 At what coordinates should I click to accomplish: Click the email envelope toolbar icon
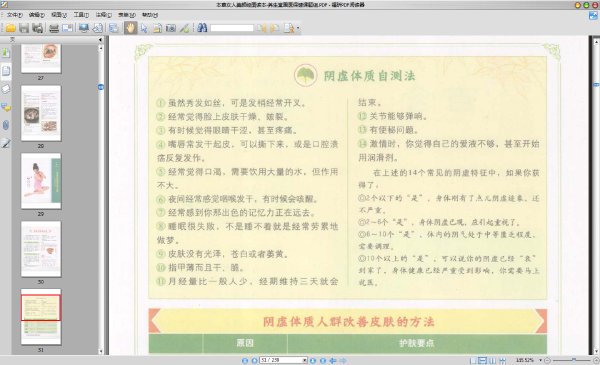coord(68,28)
